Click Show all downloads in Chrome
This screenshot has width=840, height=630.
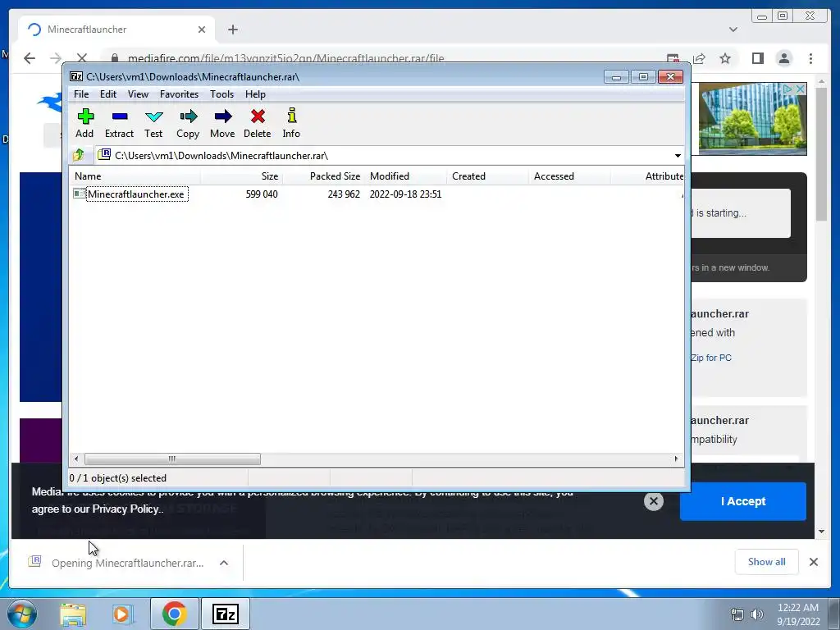tap(767, 562)
